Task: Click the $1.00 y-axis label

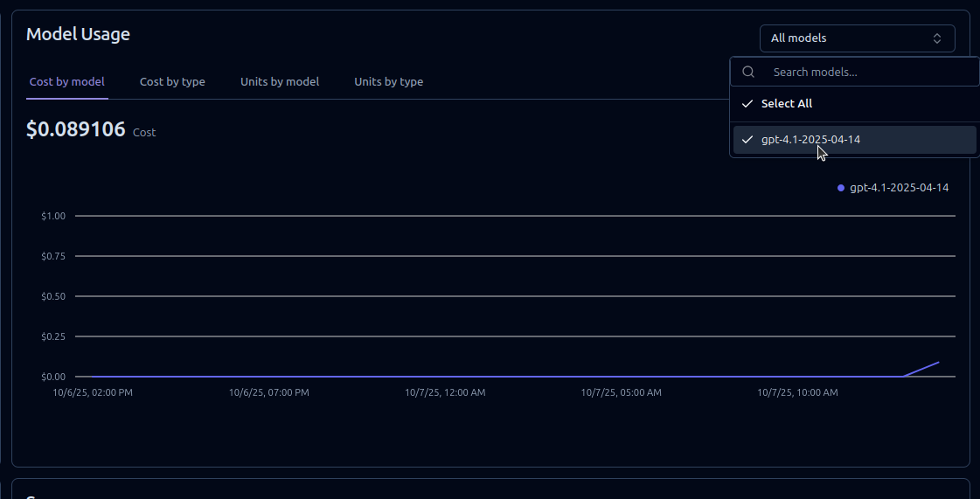Action: (52, 216)
